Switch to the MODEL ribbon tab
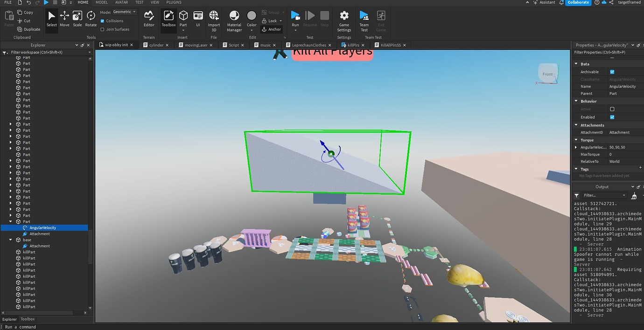 click(x=101, y=2)
